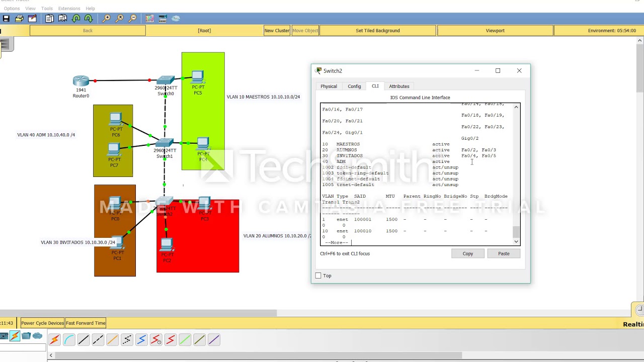The height and width of the screenshot is (362, 644).
Task: Choose the Copper Cross-Over dashed cable icon
Action: pyautogui.click(x=98, y=340)
